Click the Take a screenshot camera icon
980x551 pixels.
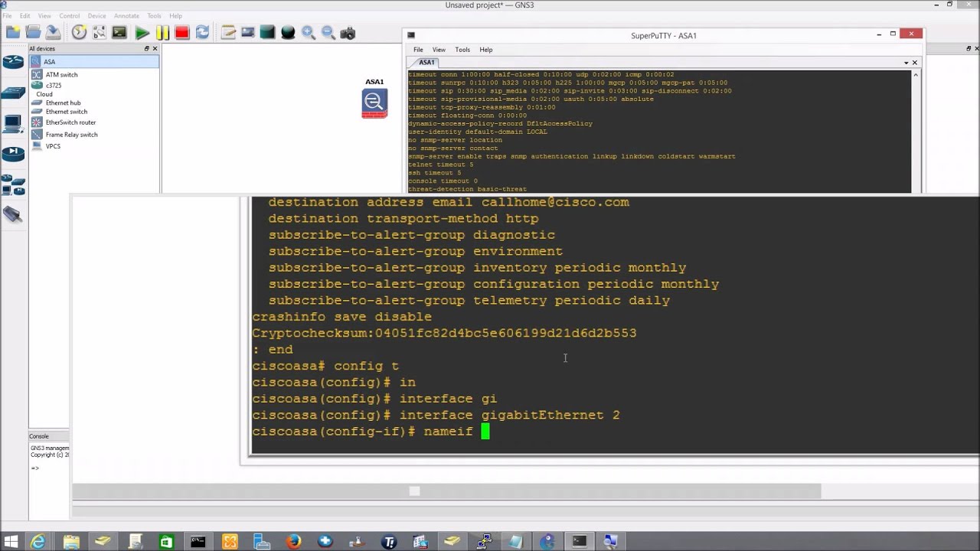(x=348, y=32)
